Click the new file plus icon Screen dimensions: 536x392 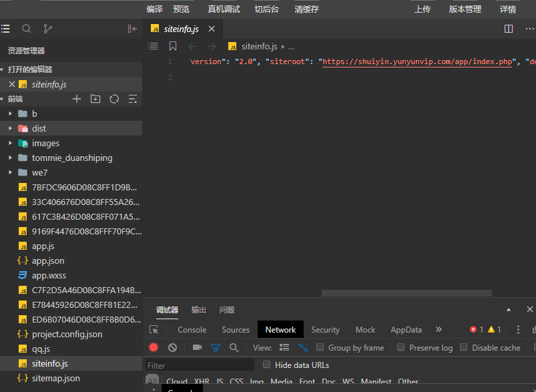pyautogui.click(x=77, y=100)
